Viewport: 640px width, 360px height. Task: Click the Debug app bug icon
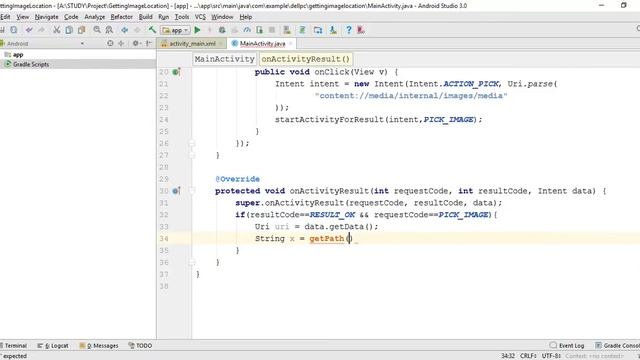click(222, 30)
